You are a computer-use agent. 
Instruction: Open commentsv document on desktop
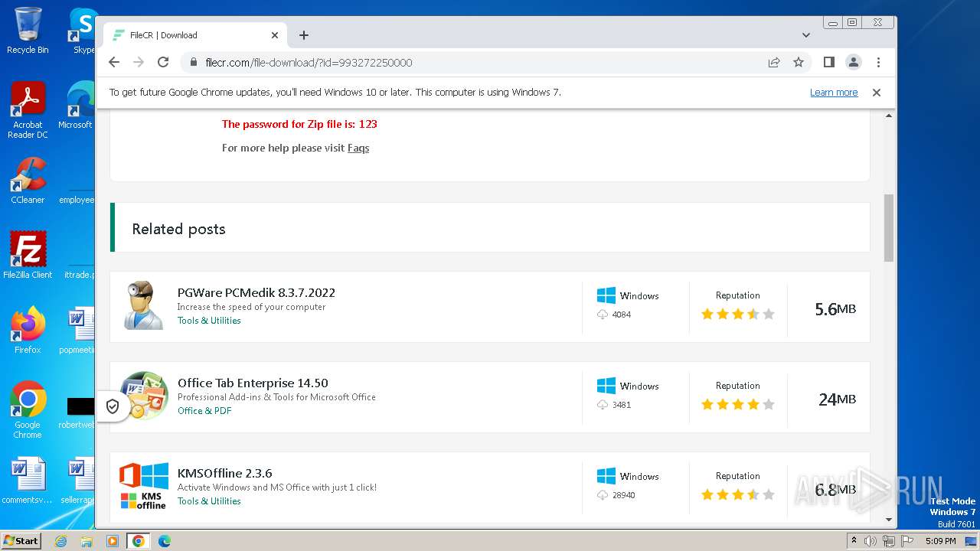pyautogui.click(x=28, y=481)
